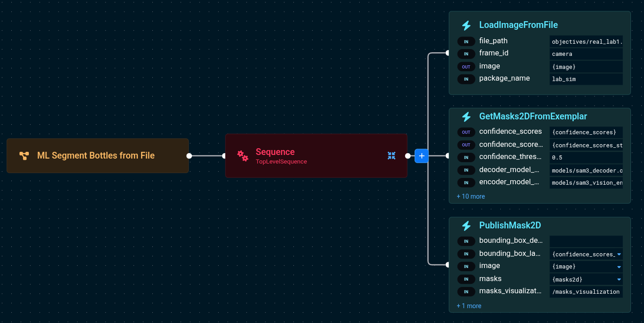
Task: Select the lightning icon on PublishMask2D node
Action: pyautogui.click(x=466, y=226)
